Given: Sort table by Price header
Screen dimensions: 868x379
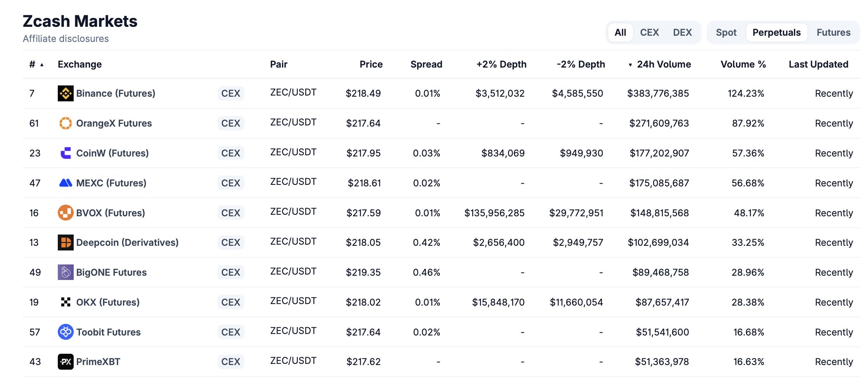Looking at the screenshot, I should click(x=371, y=64).
